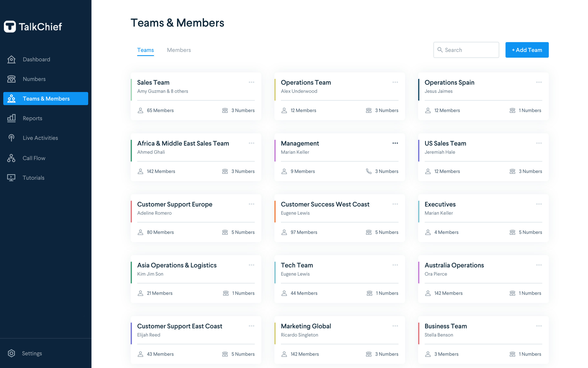This screenshot has height=368, width=588.
Task: Click the Live Activities antenna icon
Action: click(11, 138)
